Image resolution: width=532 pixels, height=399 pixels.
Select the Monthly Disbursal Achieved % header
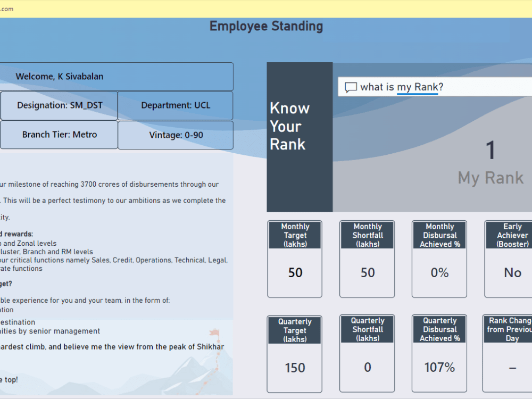coord(440,235)
